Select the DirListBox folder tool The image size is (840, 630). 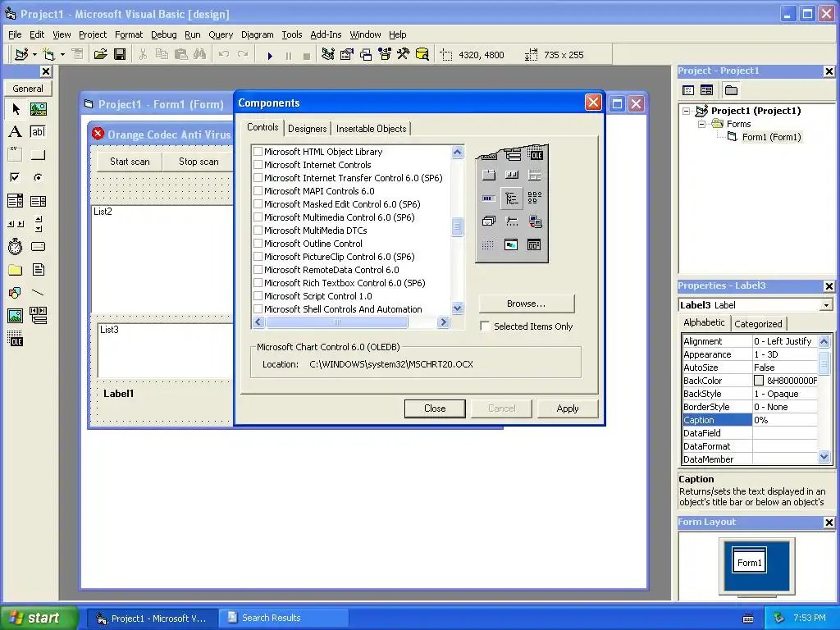click(16, 269)
